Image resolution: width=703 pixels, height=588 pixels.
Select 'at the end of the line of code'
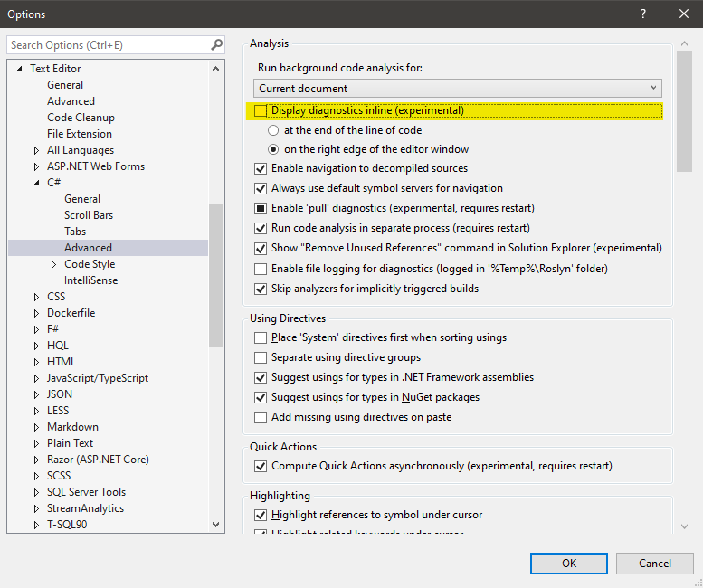[x=273, y=130]
